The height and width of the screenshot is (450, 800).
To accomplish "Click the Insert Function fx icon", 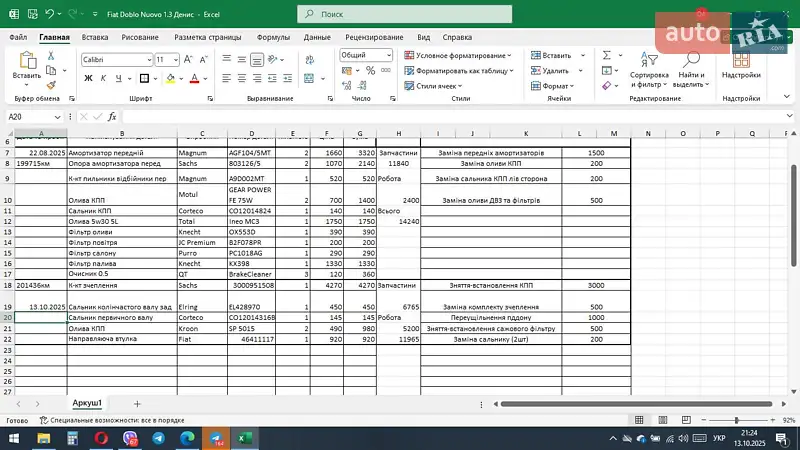I will [111, 116].
